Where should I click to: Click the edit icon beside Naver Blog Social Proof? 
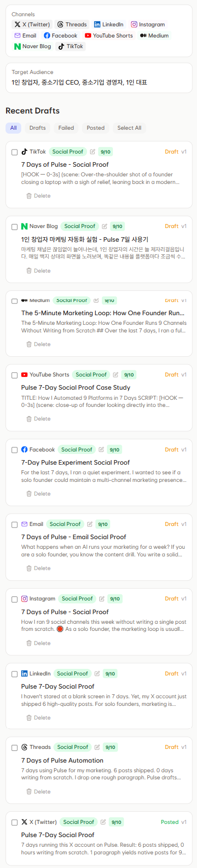[x=104, y=227]
